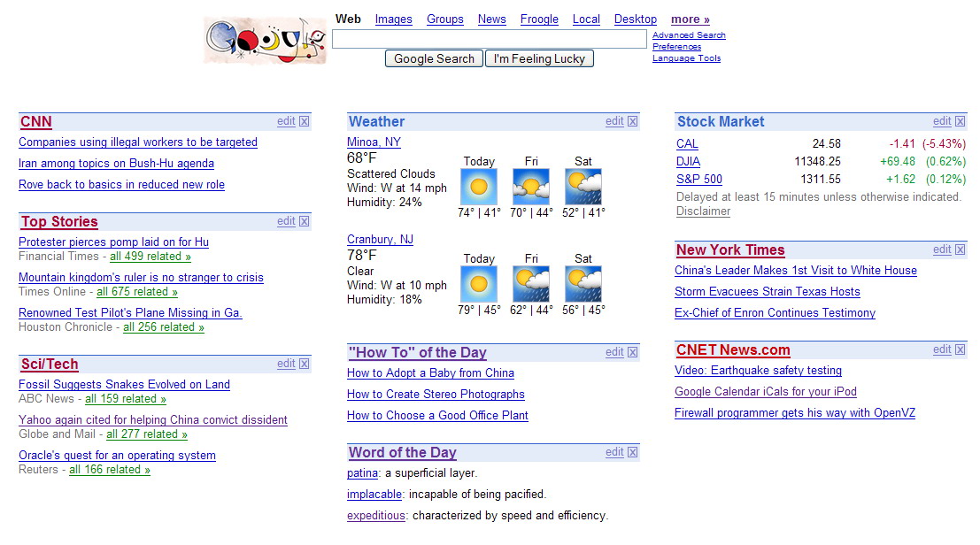
Task: Look up the word implacable
Action: tap(374, 495)
